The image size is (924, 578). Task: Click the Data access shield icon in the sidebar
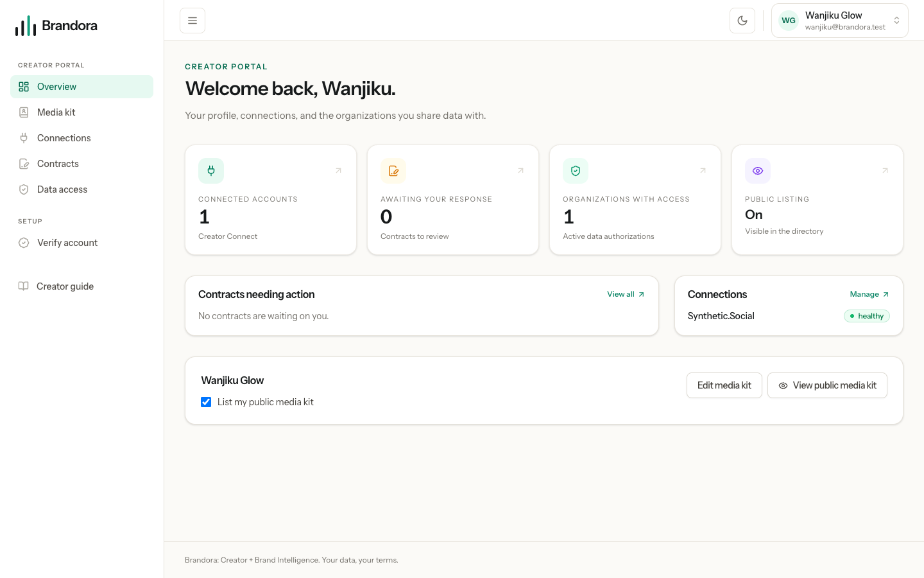24,189
